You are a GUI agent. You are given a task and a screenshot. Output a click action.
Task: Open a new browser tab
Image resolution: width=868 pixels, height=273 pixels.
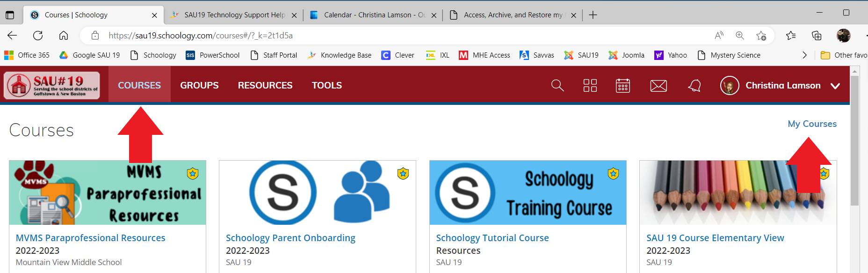click(x=593, y=15)
